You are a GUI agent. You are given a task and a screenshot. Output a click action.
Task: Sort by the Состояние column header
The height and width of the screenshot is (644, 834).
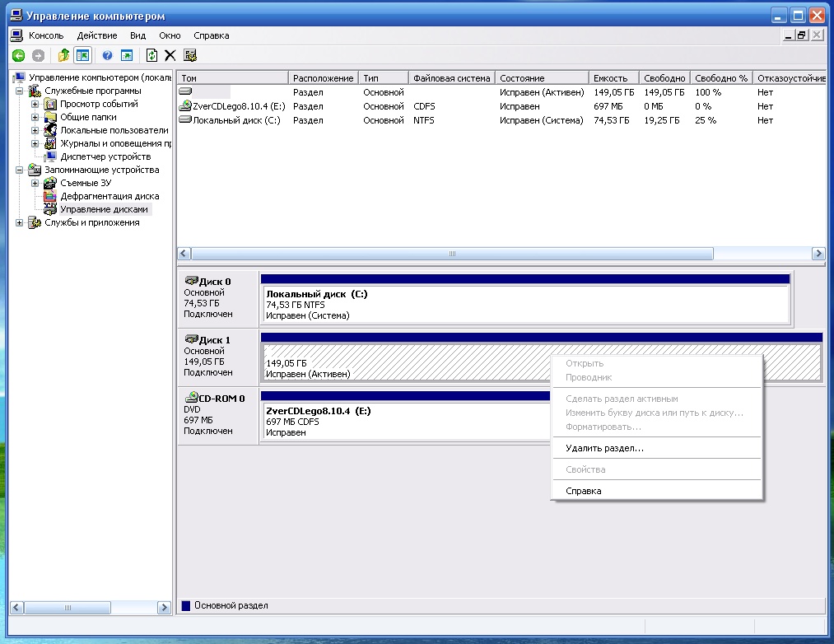pyautogui.click(x=542, y=78)
